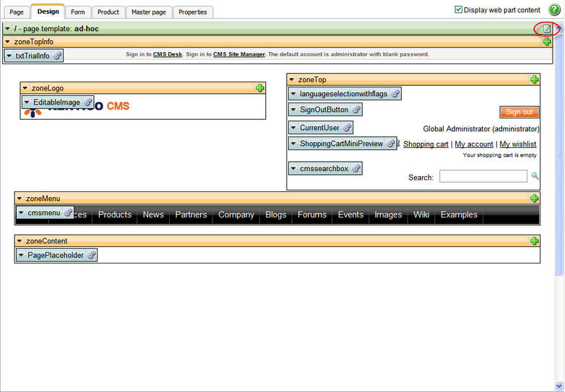
Task: Click the search magnifier icon
Action: tap(535, 176)
